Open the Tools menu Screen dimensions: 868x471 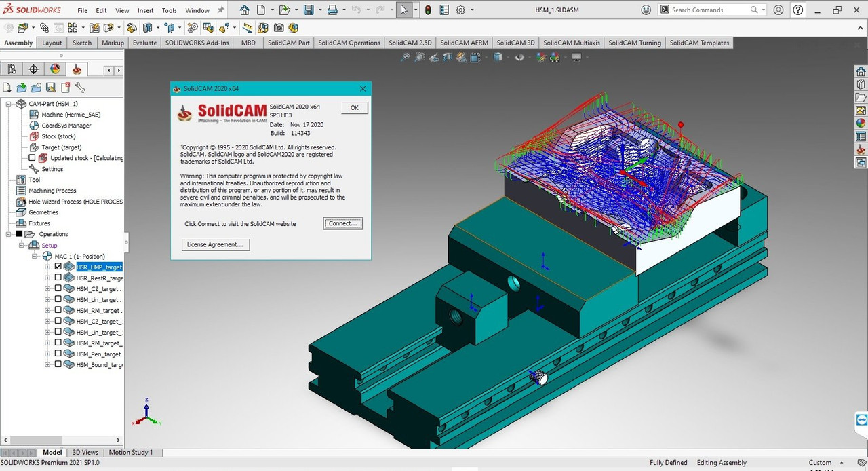click(170, 10)
